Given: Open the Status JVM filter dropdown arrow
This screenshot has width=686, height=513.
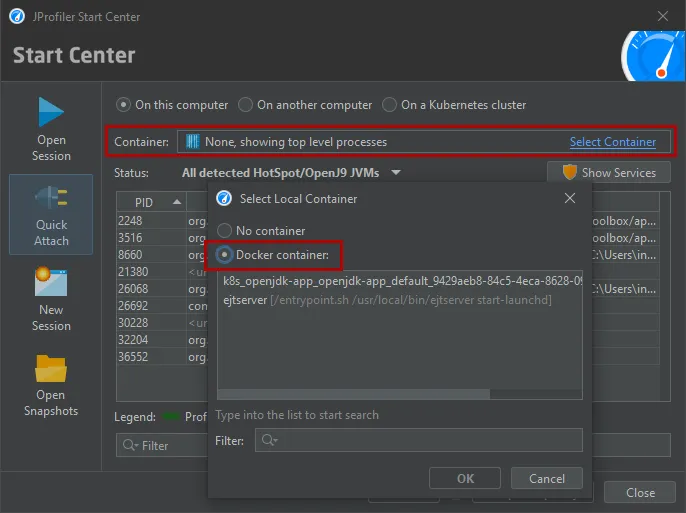Looking at the screenshot, I should [x=396, y=172].
